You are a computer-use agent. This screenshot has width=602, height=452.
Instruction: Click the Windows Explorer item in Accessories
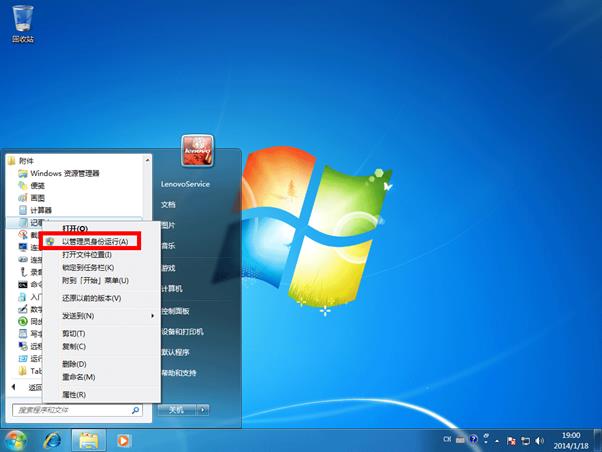[x=65, y=173]
